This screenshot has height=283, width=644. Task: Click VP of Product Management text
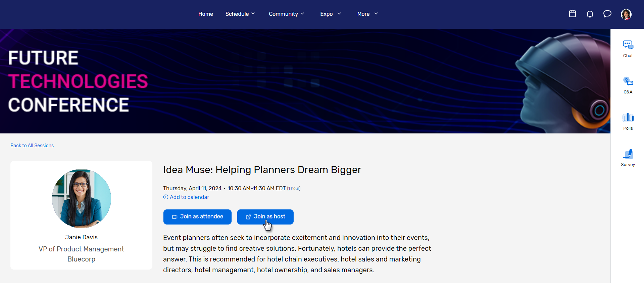81,249
